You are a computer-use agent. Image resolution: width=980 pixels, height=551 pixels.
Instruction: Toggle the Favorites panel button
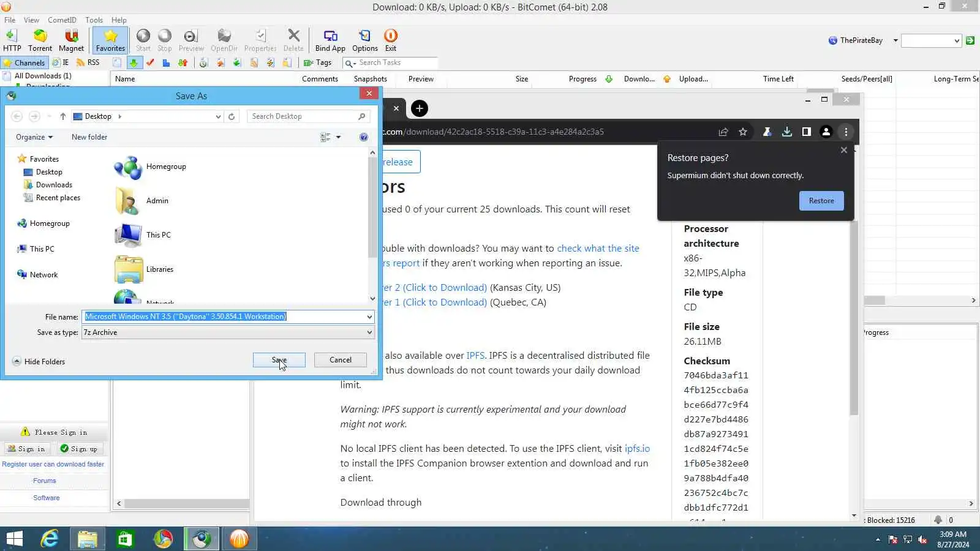click(110, 40)
